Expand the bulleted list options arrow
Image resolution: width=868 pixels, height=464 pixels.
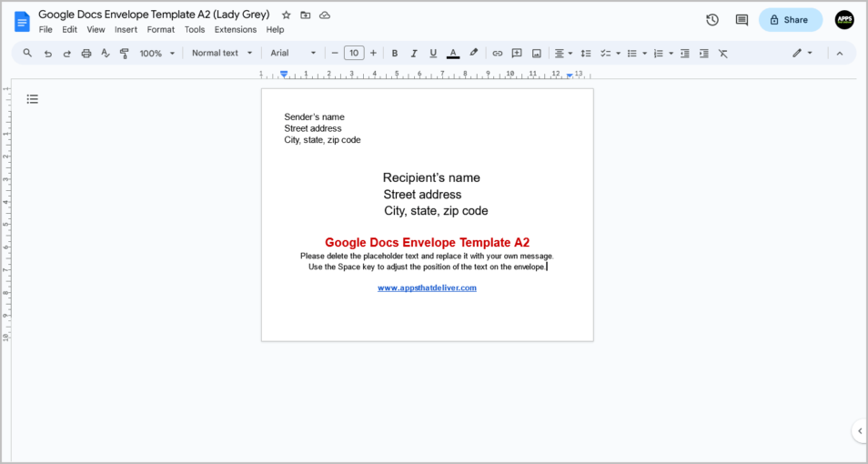point(644,54)
